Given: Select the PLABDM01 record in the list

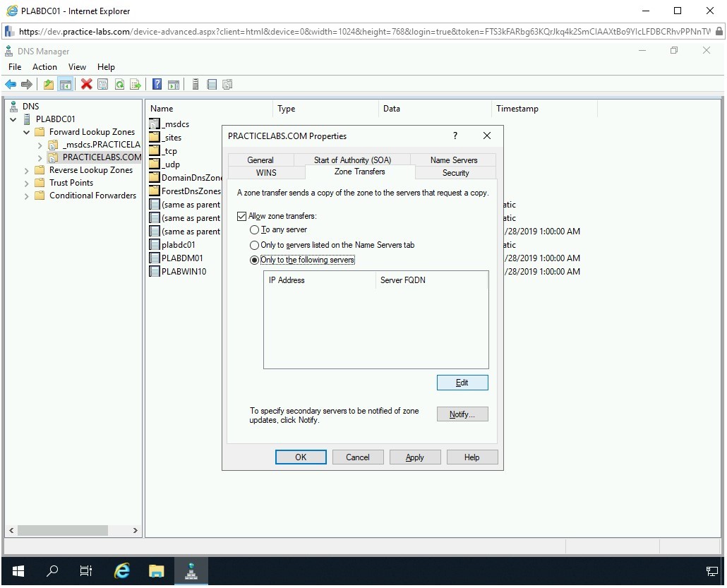Looking at the screenshot, I should coord(182,258).
